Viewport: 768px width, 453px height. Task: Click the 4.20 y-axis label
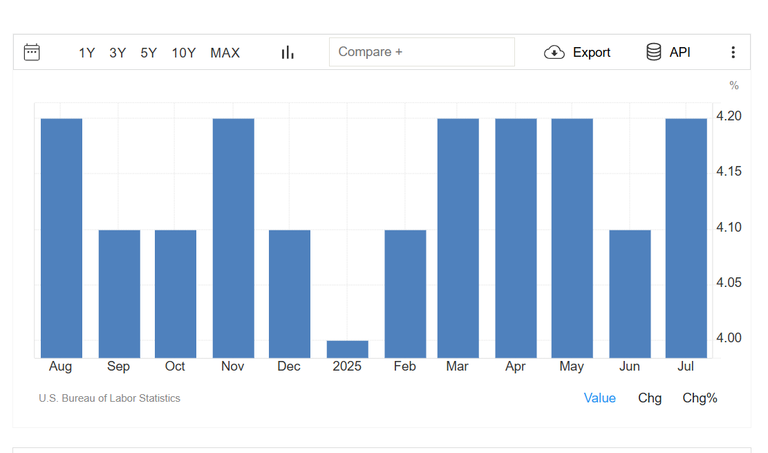728,116
